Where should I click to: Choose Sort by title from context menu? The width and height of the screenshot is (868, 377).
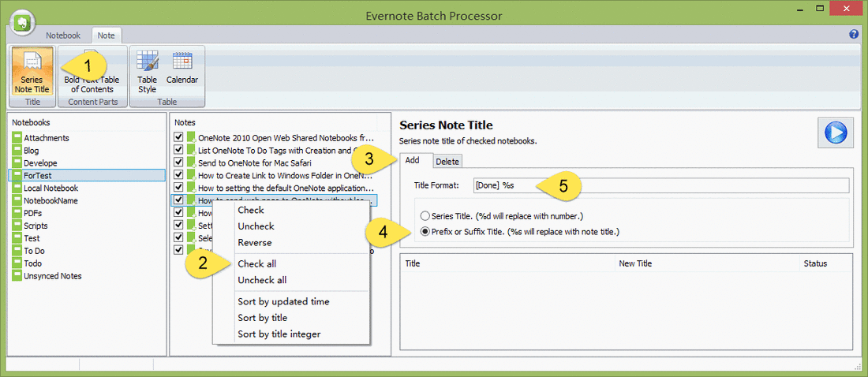point(263,317)
